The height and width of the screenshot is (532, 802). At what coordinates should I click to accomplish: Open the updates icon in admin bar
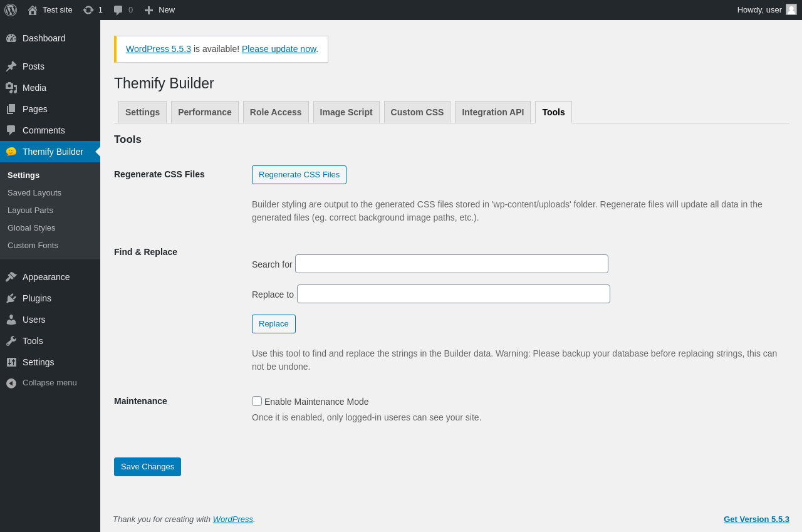[x=88, y=10]
